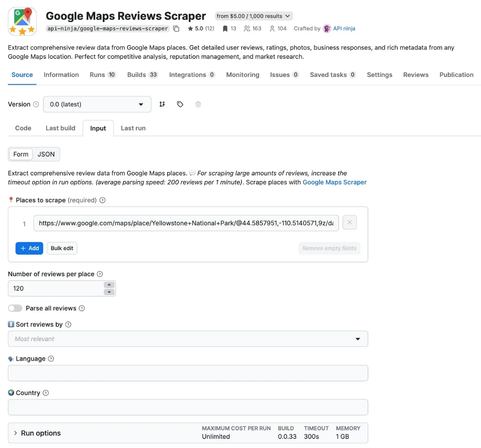481x448 pixels.
Task: Click the API ninja avatar icon
Action: [x=327, y=29]
